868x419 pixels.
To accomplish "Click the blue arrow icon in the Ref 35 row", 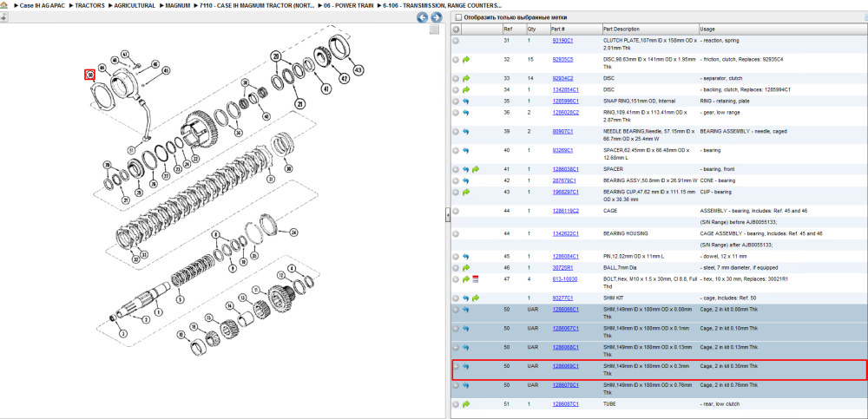I will [x=466, y=101].
